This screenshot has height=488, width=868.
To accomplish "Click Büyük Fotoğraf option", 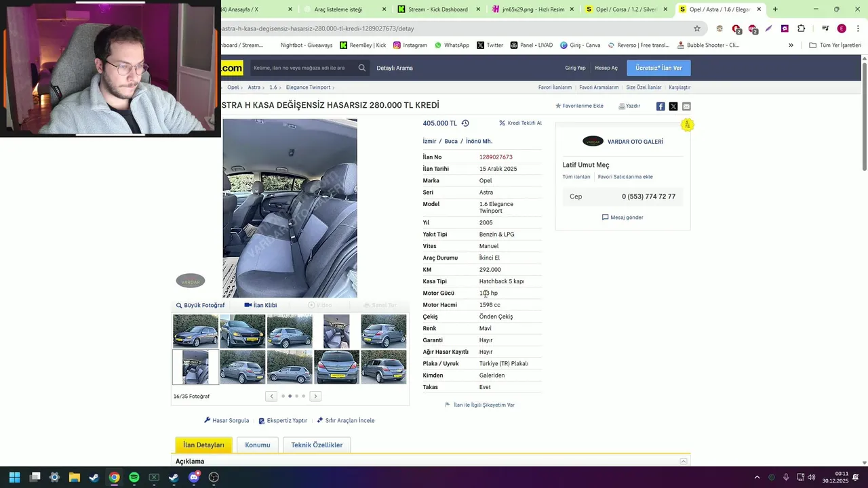I will (200, 305).
